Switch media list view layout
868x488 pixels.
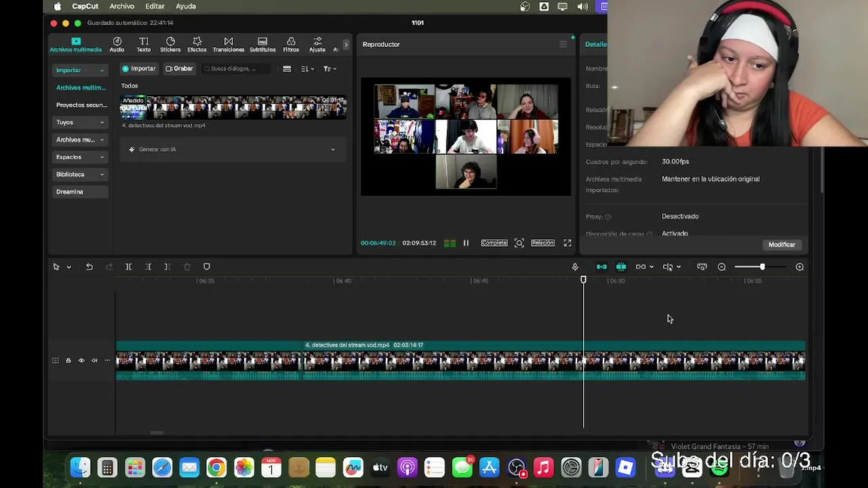[287, 68]
